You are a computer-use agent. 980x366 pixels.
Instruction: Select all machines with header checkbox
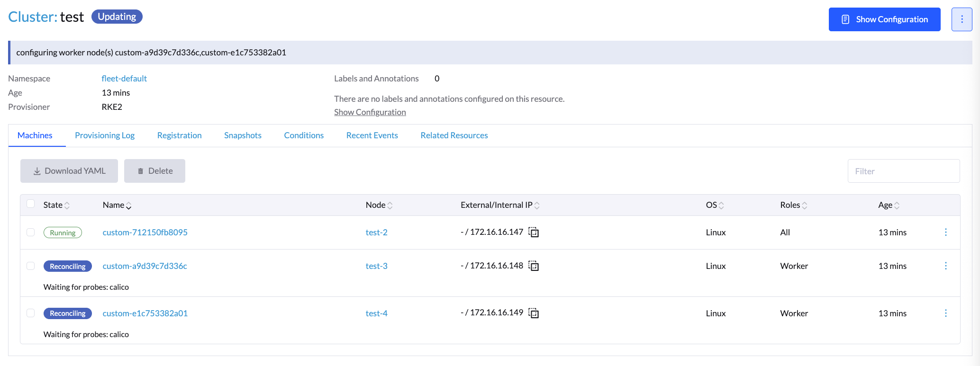pyautogui.click(x=31, y=204)
